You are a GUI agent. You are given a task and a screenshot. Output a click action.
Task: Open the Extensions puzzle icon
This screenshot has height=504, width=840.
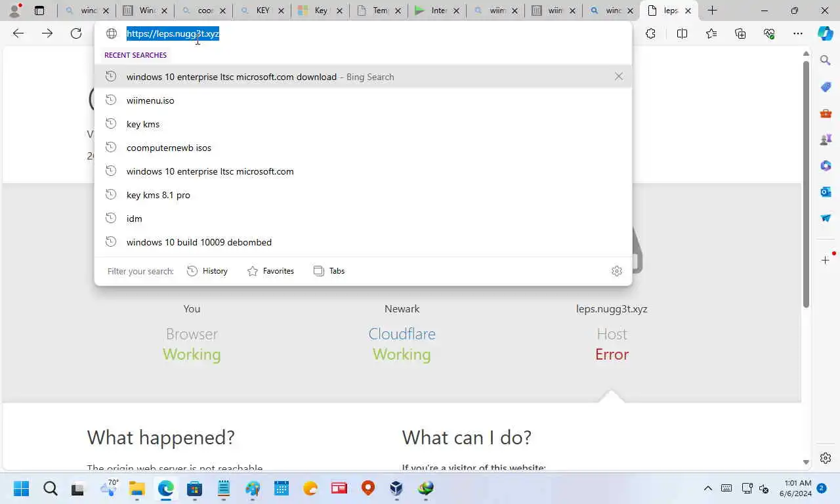[650, 33]
